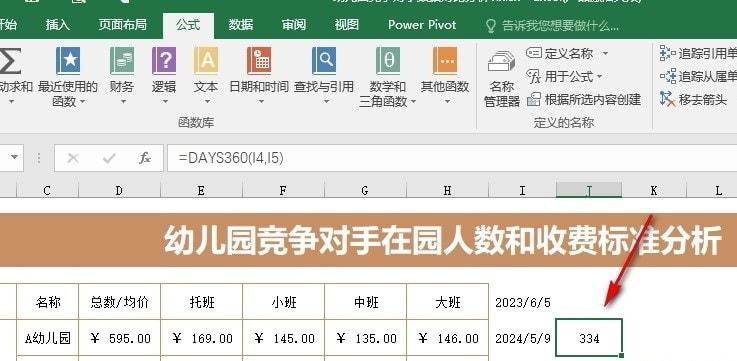Select cell containing ¥ 595.00
737x361 pixels.
click(119, 338)
